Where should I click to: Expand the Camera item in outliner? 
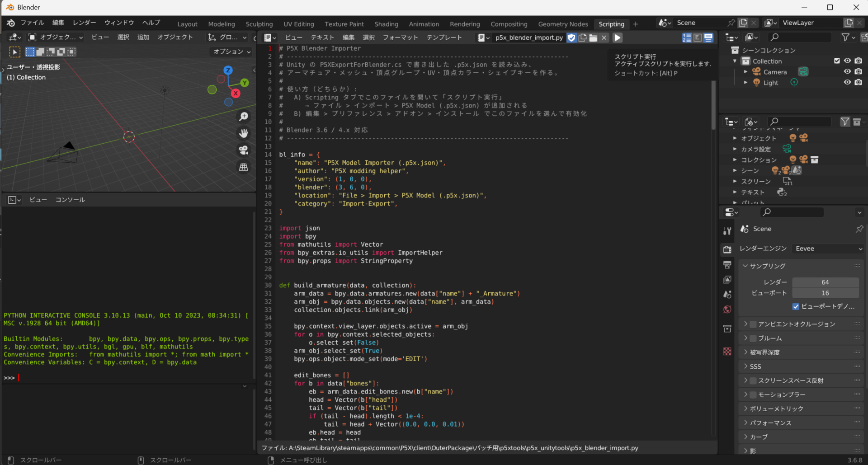(x=745, y=72)
